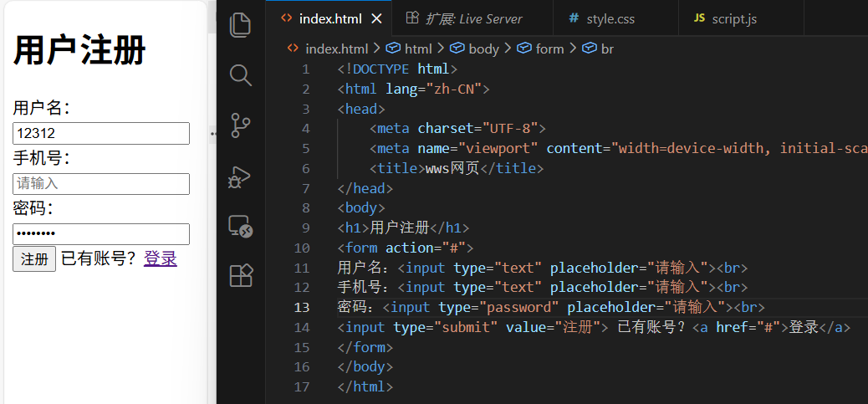
Task: Click the meta viewport code line
Action: 618,148
